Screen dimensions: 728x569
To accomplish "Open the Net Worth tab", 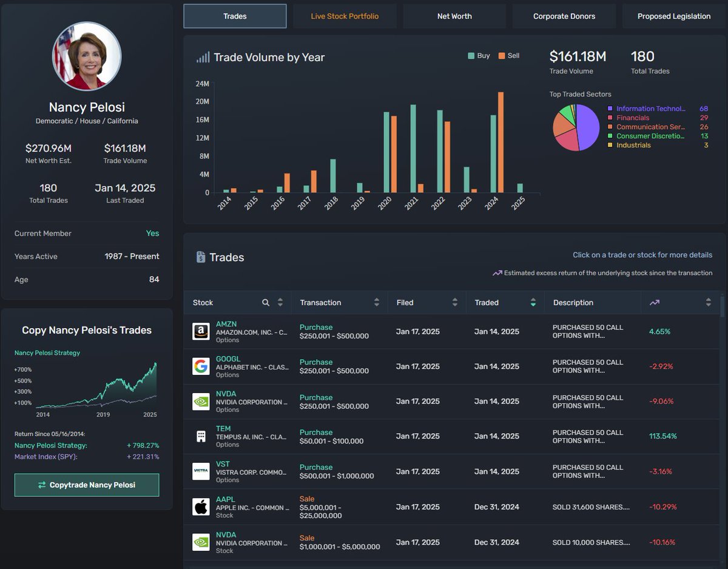I will (454, 16).
